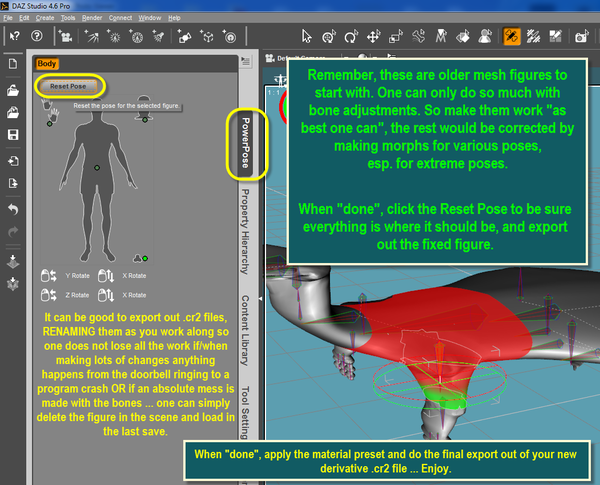The image size is (600, 485).
Task: Open the File menu
Action: coord(8,18)
